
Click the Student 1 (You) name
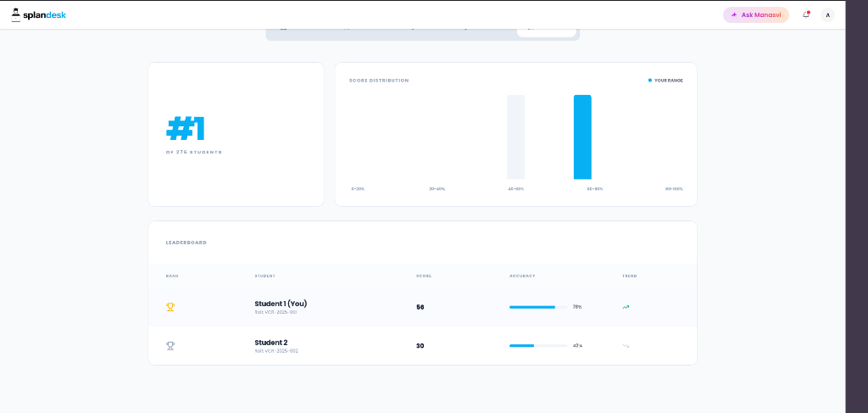tap(281, 304)
